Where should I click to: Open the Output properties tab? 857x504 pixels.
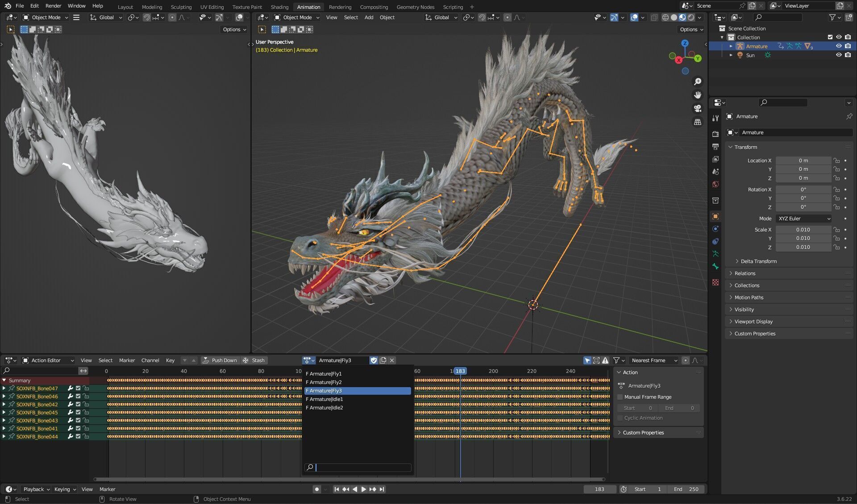tap(716, 146)
